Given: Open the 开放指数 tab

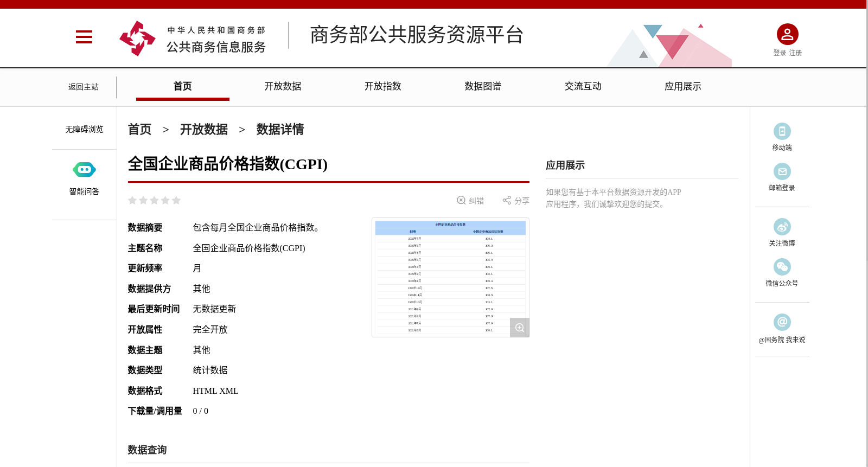Looking at the screenshot, I should click(383, 86).
